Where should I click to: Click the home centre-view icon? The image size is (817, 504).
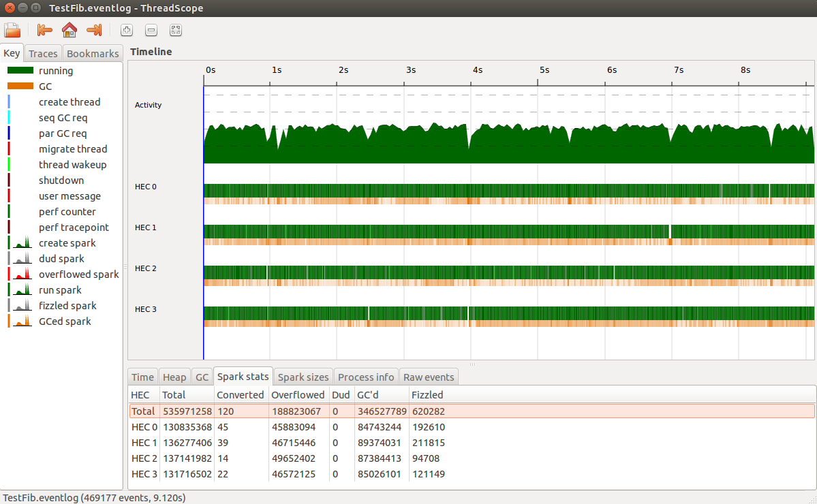pyautogui.click(x=70, y=30)
